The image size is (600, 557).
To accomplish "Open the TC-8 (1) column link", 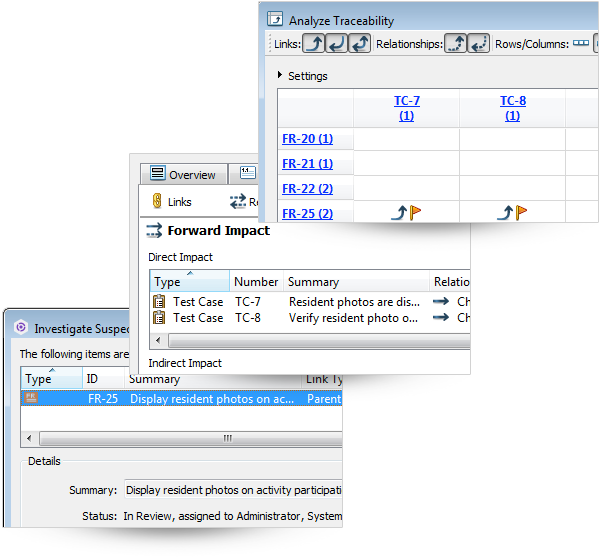I will pos(513,108).
